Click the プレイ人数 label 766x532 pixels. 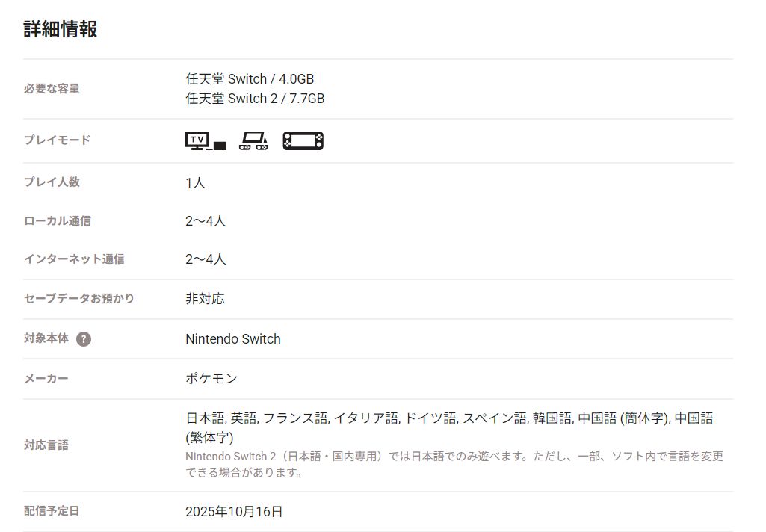[x=52, y=182]
